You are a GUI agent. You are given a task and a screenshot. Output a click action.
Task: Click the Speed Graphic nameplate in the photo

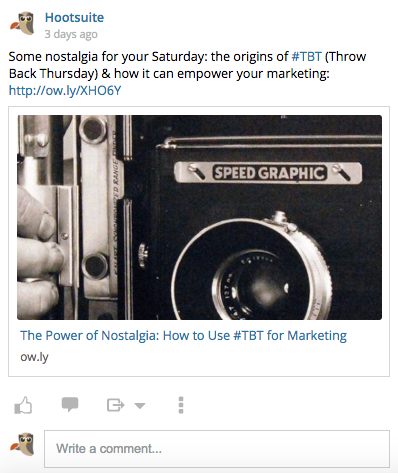pos(268,173)
